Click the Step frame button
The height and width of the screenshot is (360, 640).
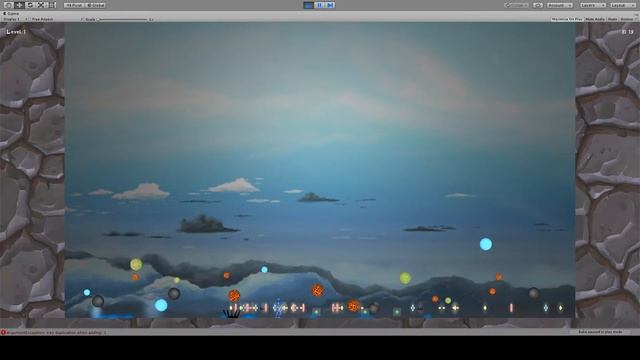pyautogui.click(x=330, y=5)
